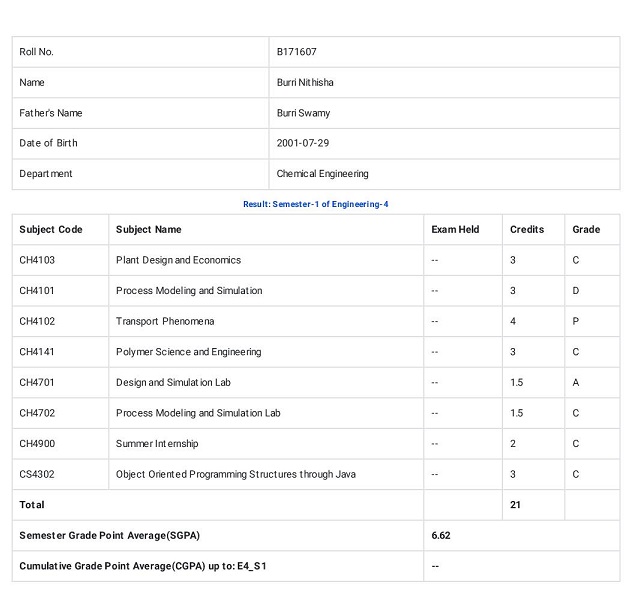Click the Result: Semester-1 of Engineering-4 heading
Viewport: 643px width, 591px height.
click(x=315, y=204)
